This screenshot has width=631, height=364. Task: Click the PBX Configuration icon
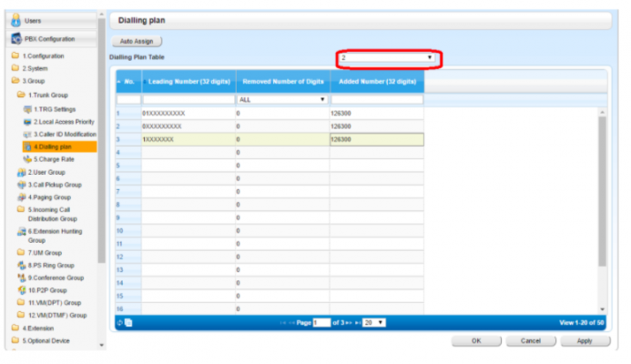[17, 39]
